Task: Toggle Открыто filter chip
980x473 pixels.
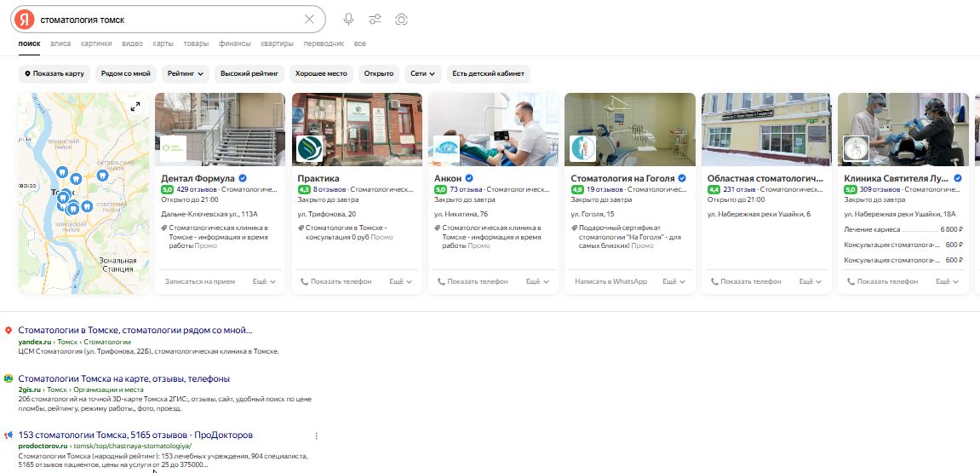Action: (379, 74)
